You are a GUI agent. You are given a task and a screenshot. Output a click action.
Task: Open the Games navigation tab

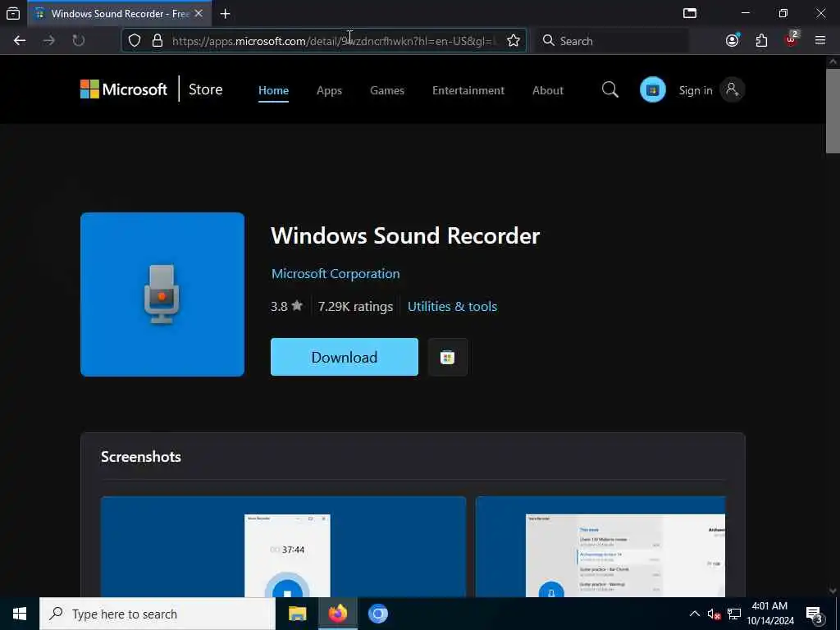[387, 90]
